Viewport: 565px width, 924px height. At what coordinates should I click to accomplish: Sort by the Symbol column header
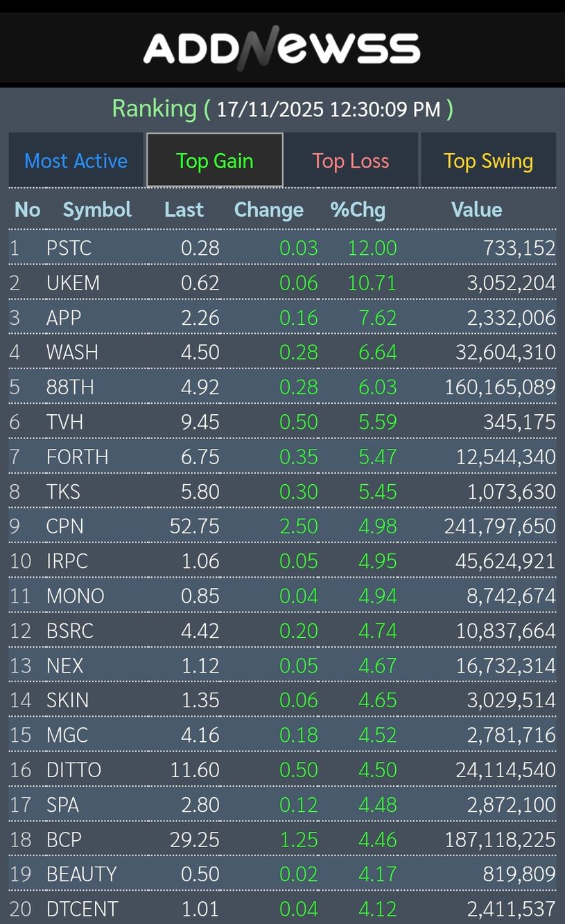[97, 210]
